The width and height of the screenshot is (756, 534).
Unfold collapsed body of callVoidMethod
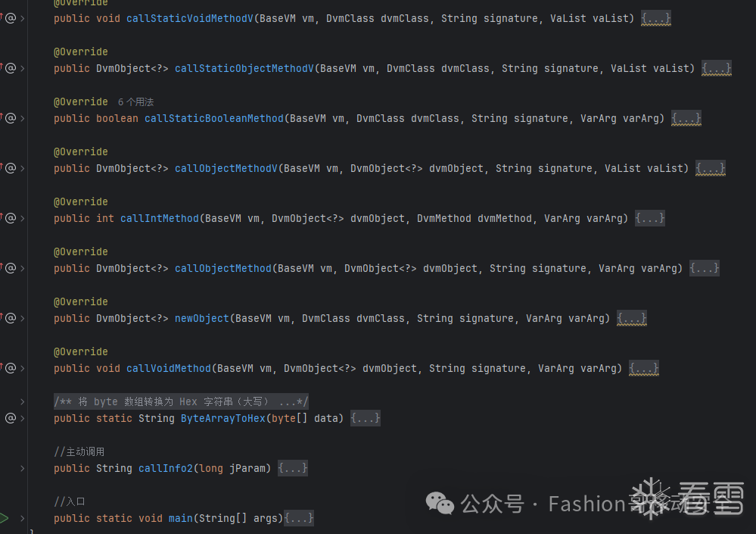point(644,368)
